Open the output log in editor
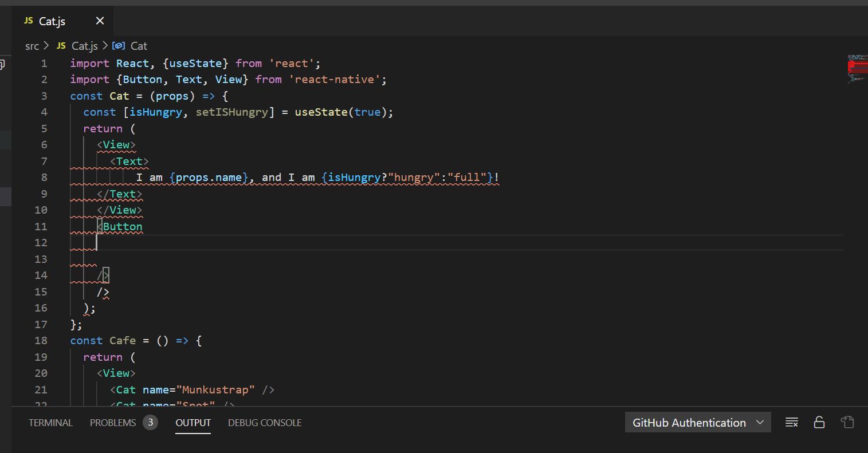868x453 pixels. [x=847, y=423]
